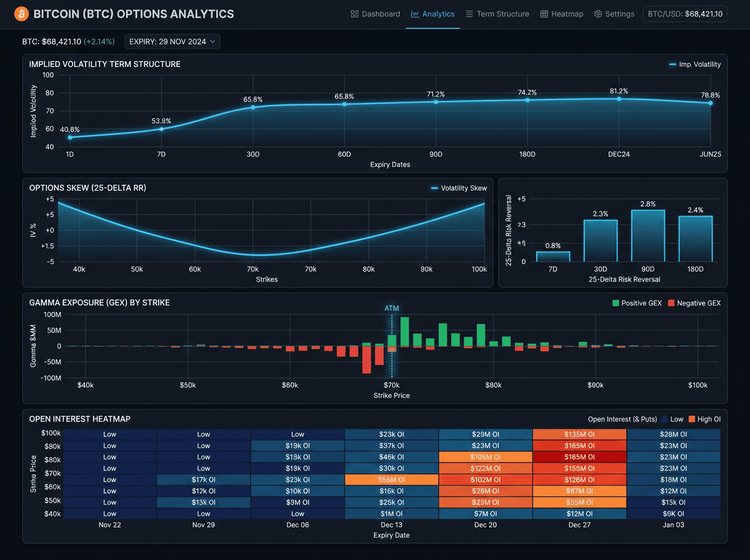Toggle the Volatility Skew legend entry
This screenshot has width=750, height=560.
pyautogui.click(x=459, y=188)
